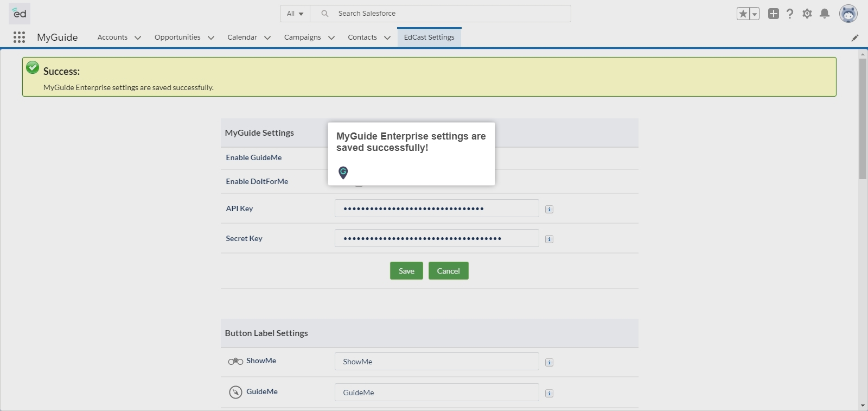The width and height of the screenshot is (868, 411).
Task: Click the EdCast logo
Action: pos(20,13)
